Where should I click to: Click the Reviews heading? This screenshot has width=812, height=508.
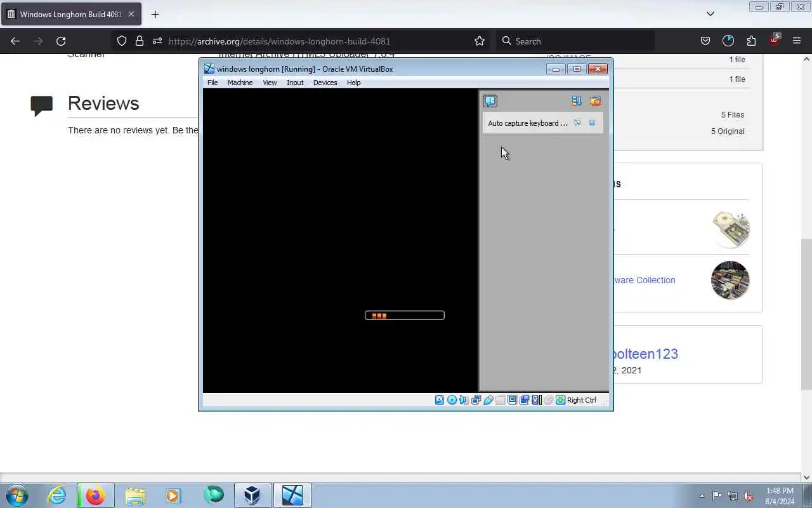pyautogui.click(x=103, y=104)
